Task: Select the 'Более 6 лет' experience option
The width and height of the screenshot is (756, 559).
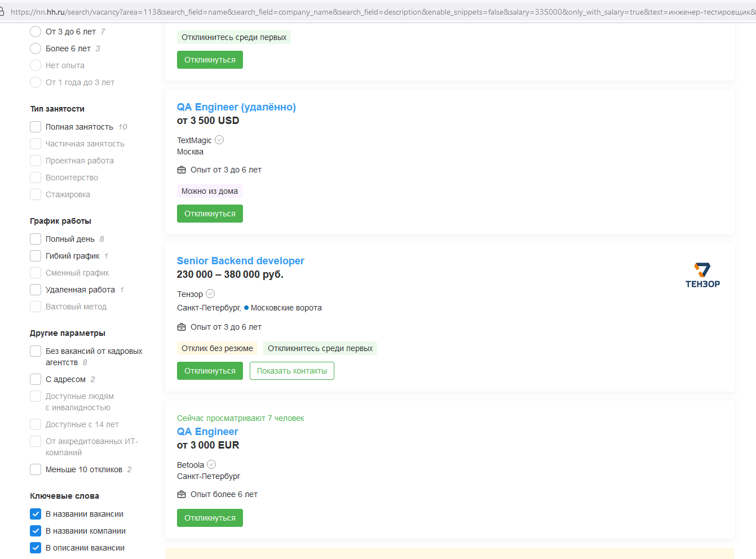Action: pos(36,48)
